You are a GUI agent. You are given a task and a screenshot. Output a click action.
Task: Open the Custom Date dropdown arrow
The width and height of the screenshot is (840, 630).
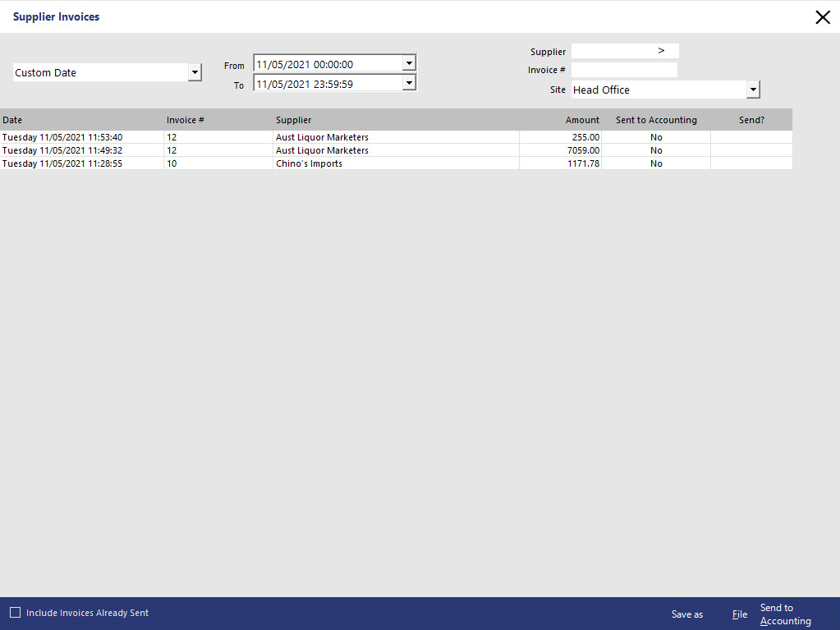pyautogui.click(x=195, y=71)
